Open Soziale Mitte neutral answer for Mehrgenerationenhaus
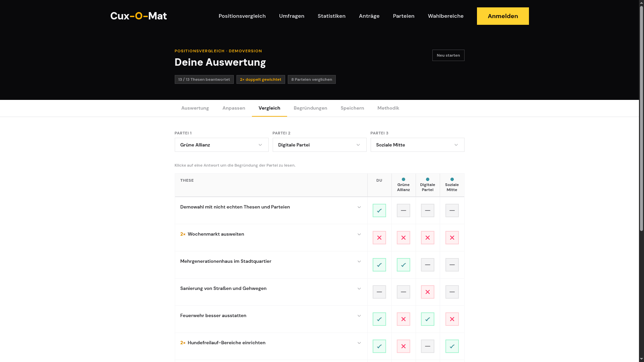 click(x=452, y=265)
